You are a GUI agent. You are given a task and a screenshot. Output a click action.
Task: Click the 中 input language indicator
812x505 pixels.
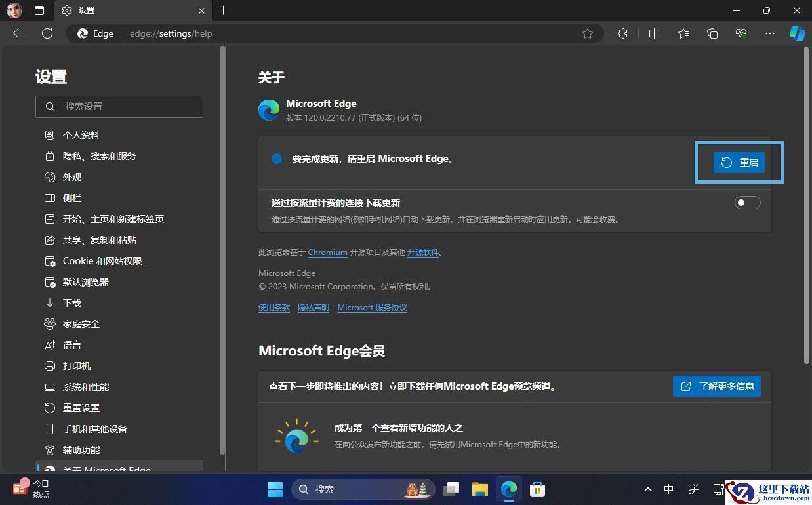click(669, 489)
